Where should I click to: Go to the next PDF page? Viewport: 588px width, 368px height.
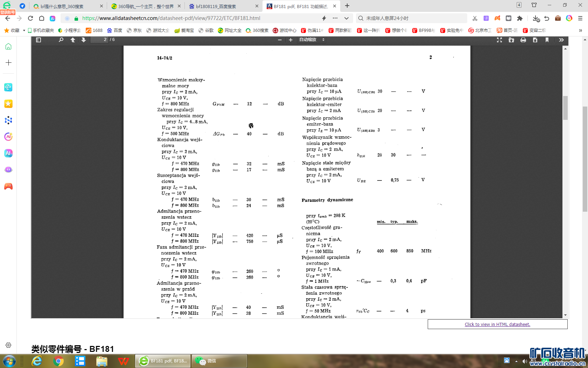click(x=84, y=40)
